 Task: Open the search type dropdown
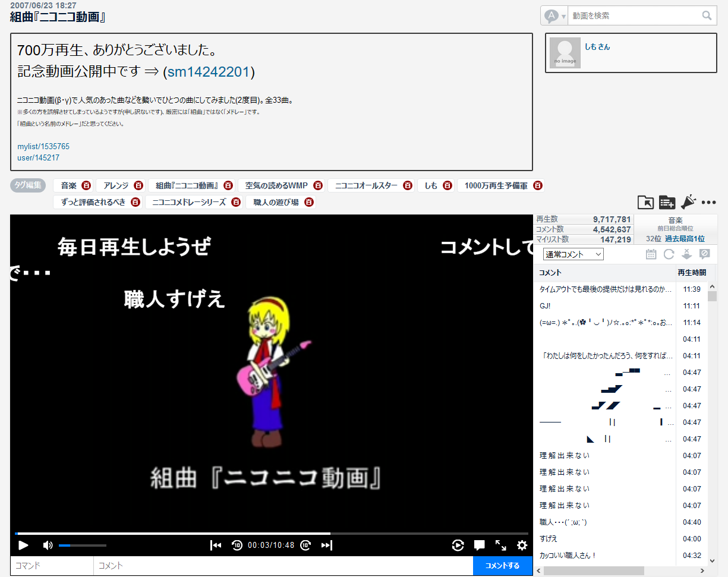555,15
